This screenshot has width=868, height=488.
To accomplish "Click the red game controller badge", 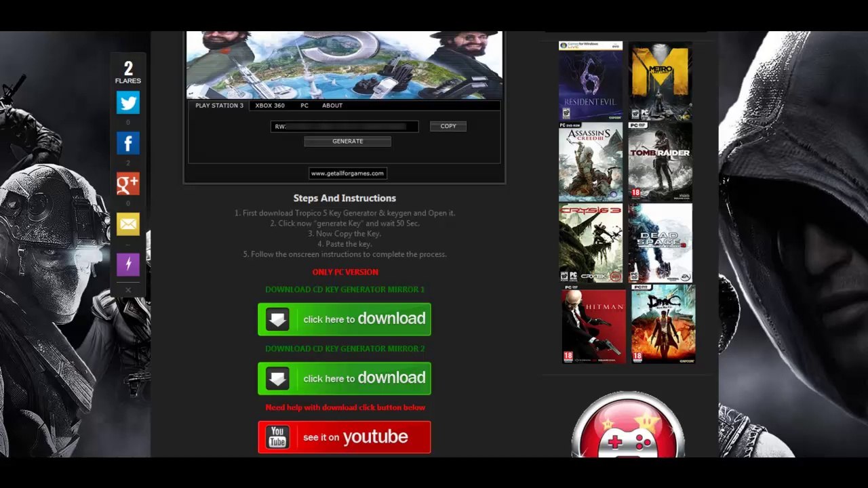I will 628,425.
